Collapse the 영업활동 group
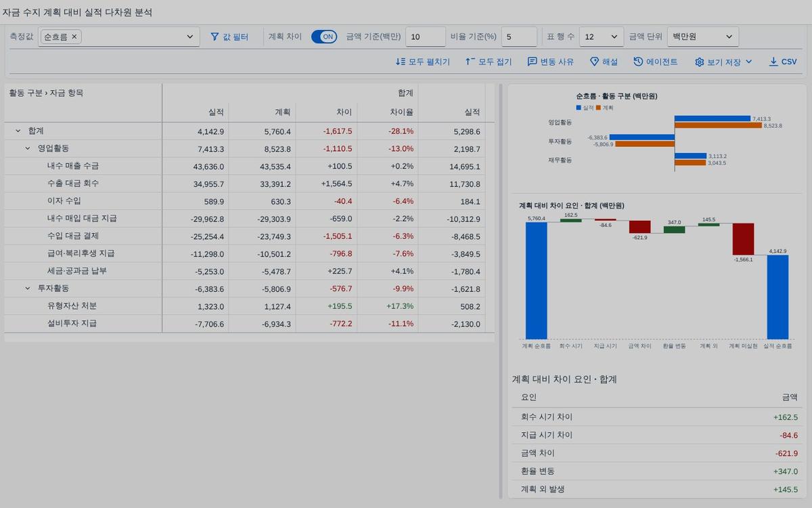Screen dimensions: 812x508 (x=28, y=148)
